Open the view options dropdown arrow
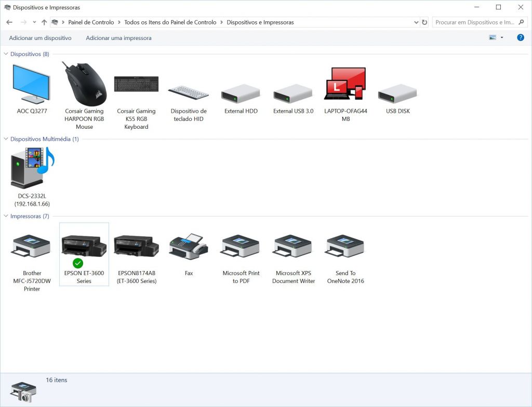 [502, 38]
